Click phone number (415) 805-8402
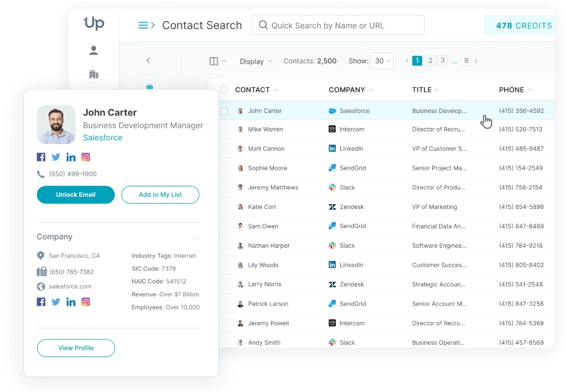The height and width of the screenshot is (392, 574). click(521, 265)
